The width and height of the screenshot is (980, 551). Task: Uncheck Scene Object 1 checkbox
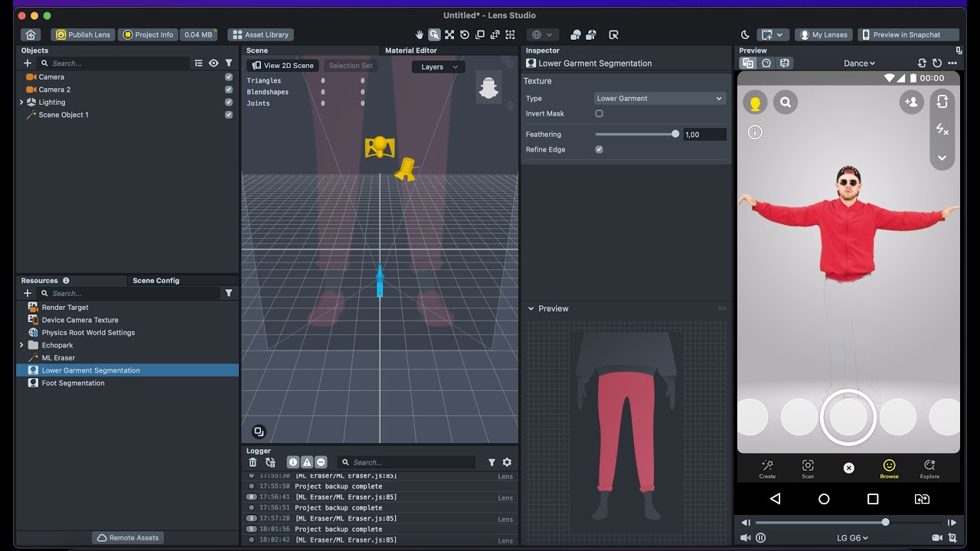[228, 115]
